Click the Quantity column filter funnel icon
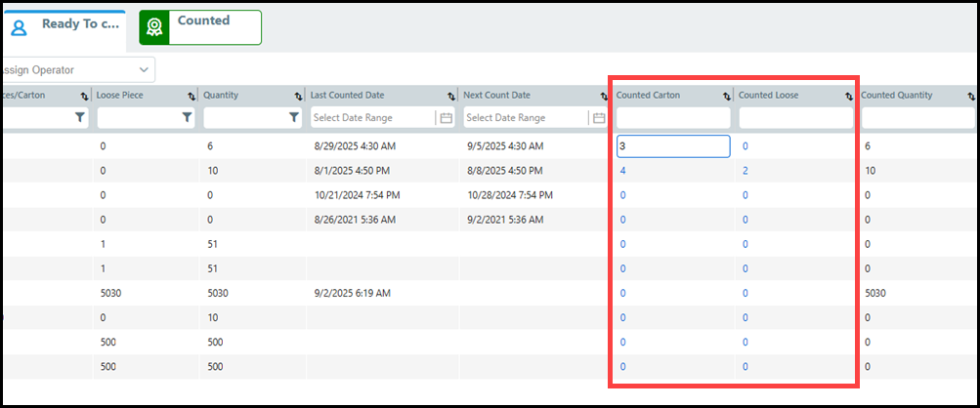The width and height of the screenshot is (980, 408). click(x=293, y=117)
